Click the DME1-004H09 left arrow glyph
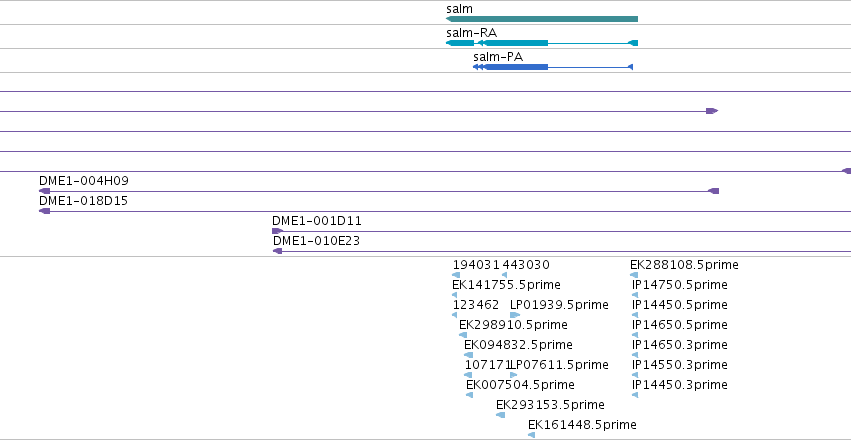Image resolution: width=851 pixels, height=440 pixels. tap(45, 191)
